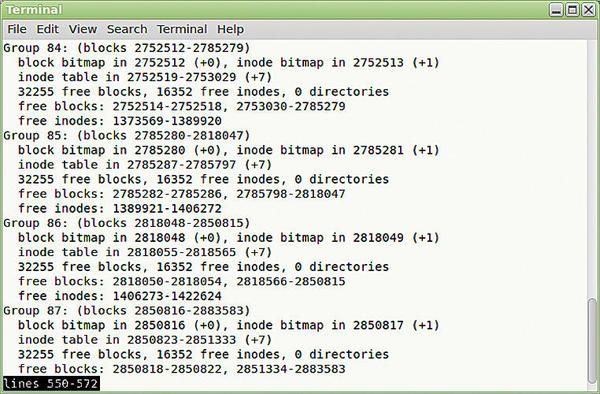
Task: Click 'inode table in 2785287-2785797 (+7)' line
Action: point(145,164)
